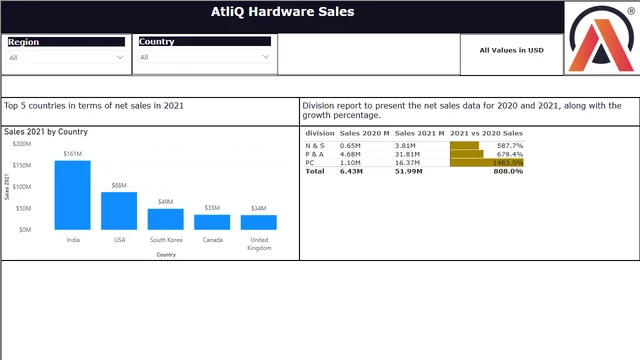Viewport: 640px width, 360px height.
Task: Click the 1483.0% growth data bar
Action: coord(487,162)
